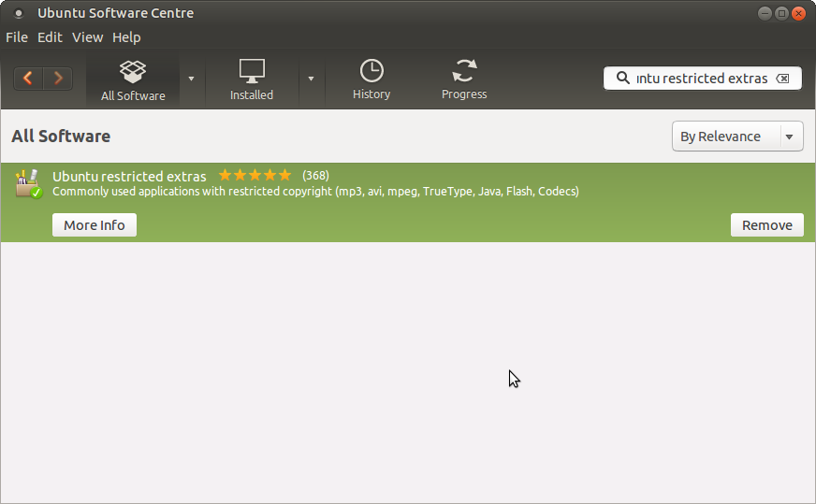Open the History view
Viewport: 816px width, 504px height.
(372, 80)
